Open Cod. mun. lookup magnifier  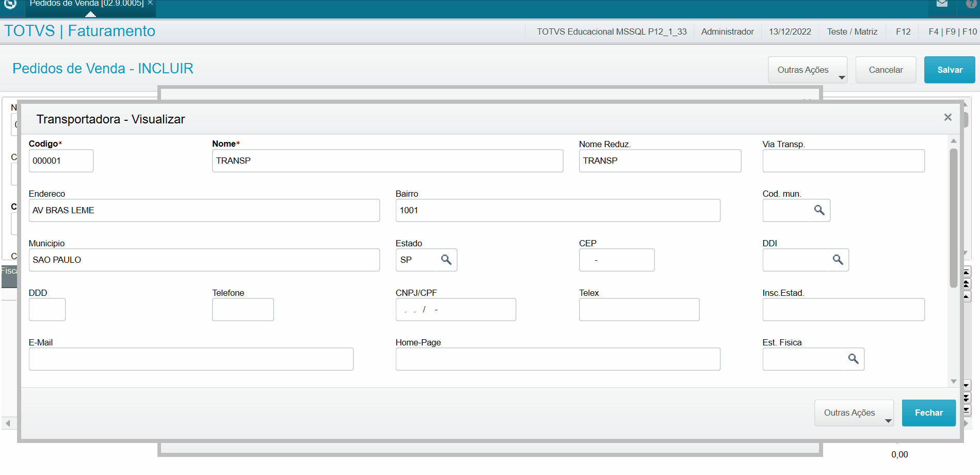click(819, 210)
